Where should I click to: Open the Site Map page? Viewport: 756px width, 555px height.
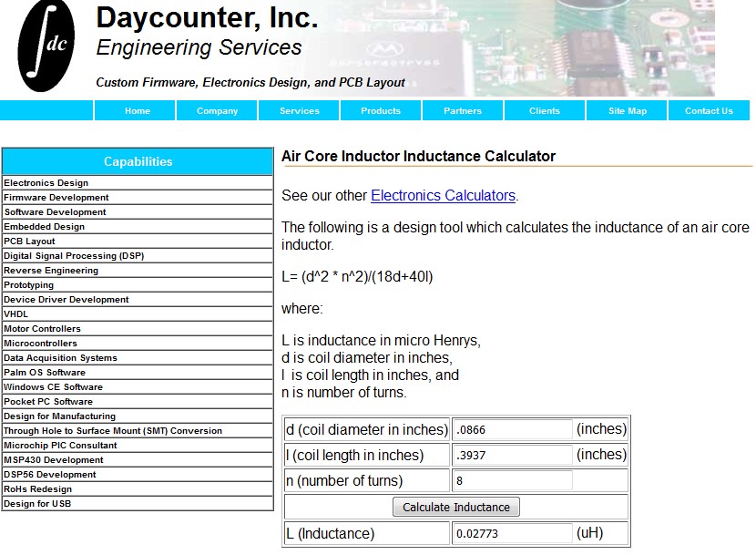[x=626, y=110]
